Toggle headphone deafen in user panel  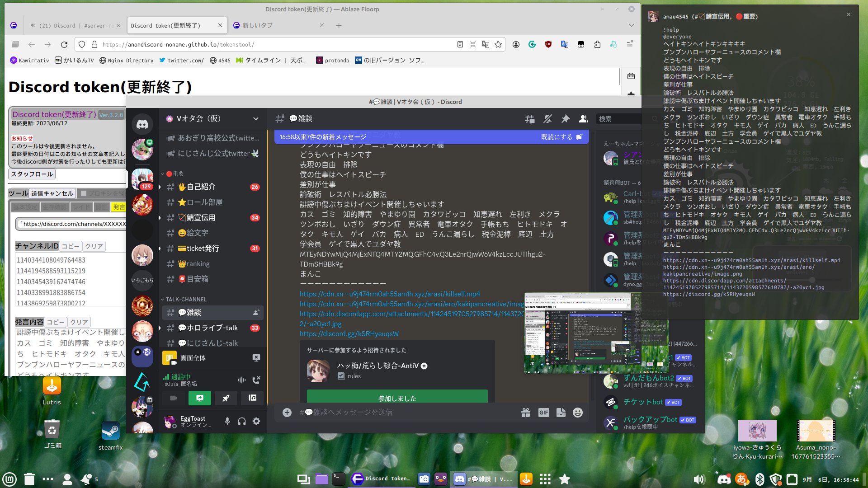pyautogui.click(x=242, y=421)
